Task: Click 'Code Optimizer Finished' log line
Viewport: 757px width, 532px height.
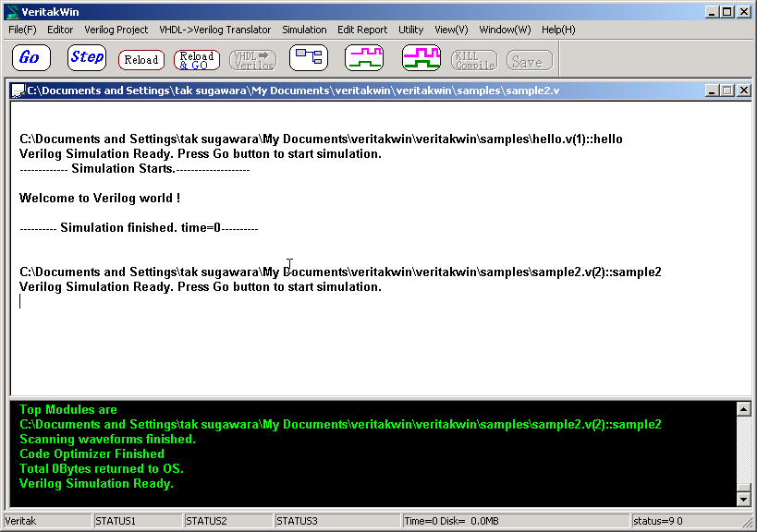Action: click(92, 453)
